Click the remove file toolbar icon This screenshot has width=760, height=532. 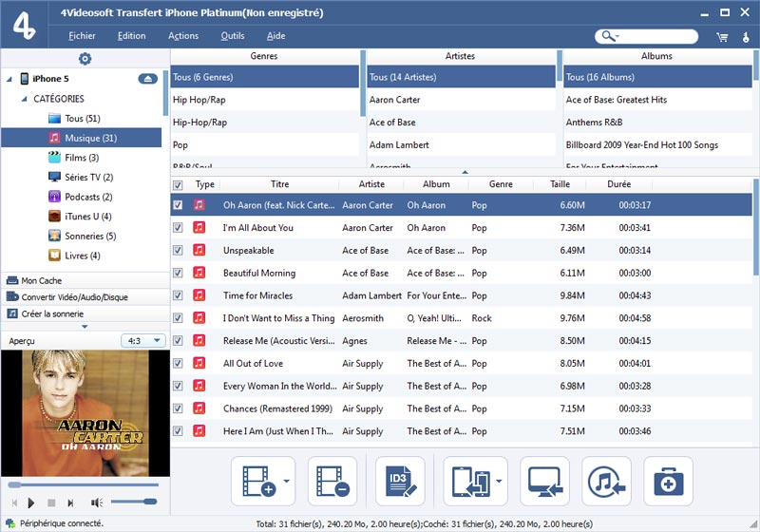point(332,482)
